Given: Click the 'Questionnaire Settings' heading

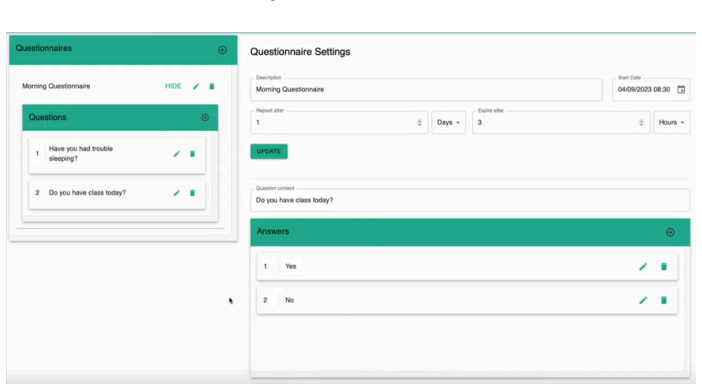Looking at the screenshot, I should [x=300, y=51].
